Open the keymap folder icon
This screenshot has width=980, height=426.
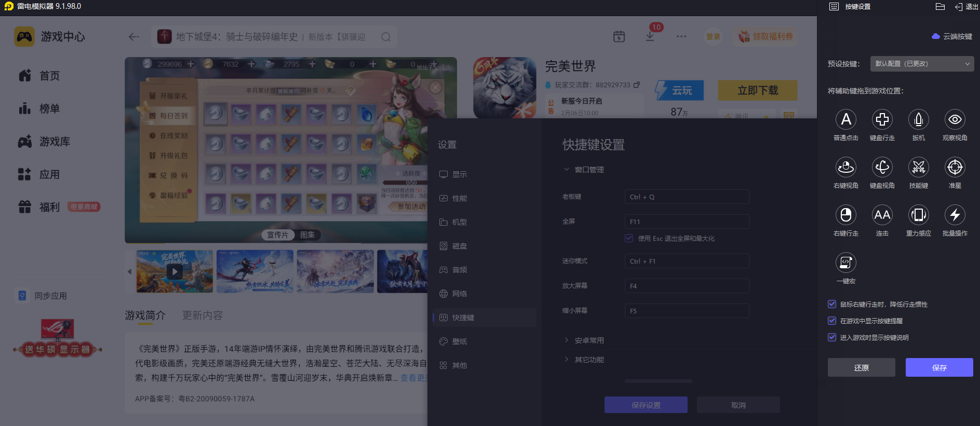(x=940, y=7)
